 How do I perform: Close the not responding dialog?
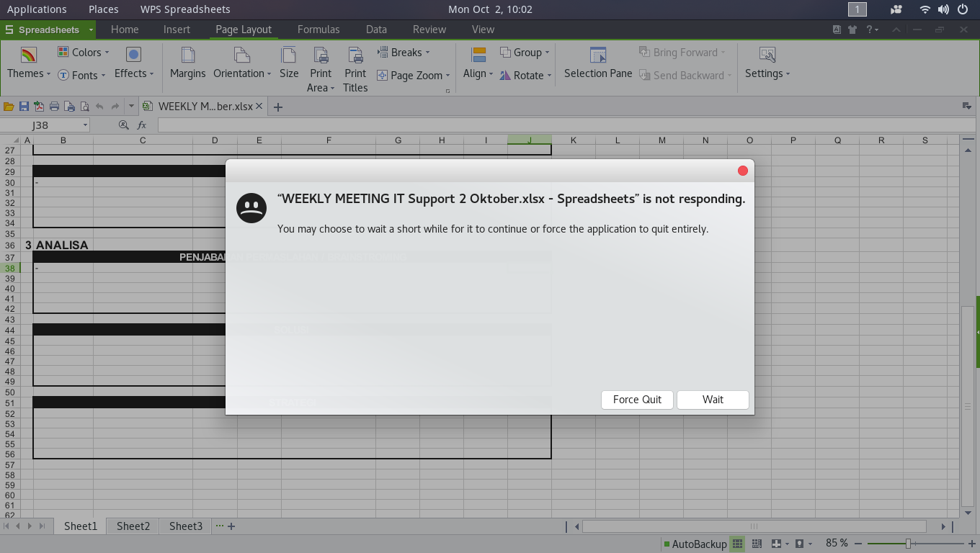(x=743, y=171)
